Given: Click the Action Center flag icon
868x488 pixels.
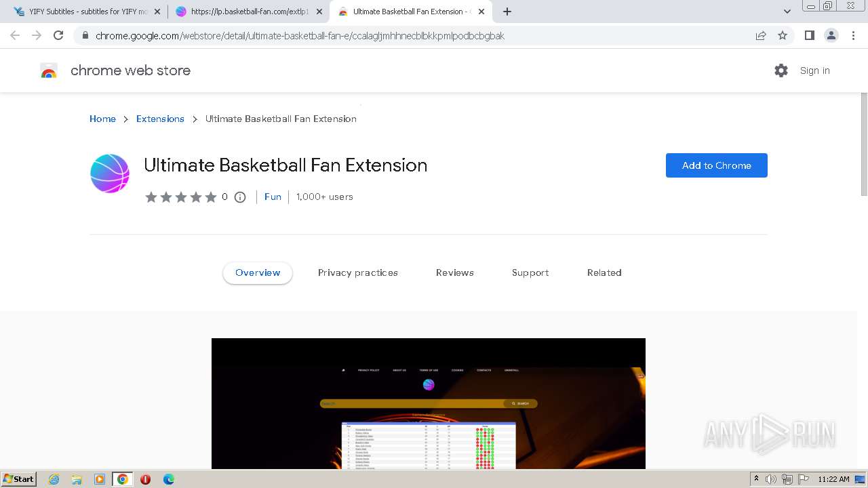Looking at the screenshot, I should click(x=803, y=479).
